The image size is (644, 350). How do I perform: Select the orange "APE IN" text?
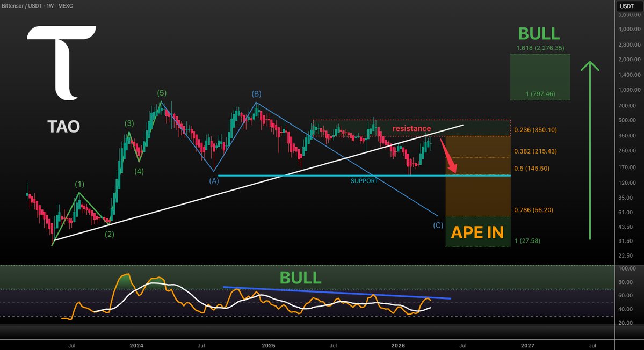pyautogui.click(x=477, y=232)
